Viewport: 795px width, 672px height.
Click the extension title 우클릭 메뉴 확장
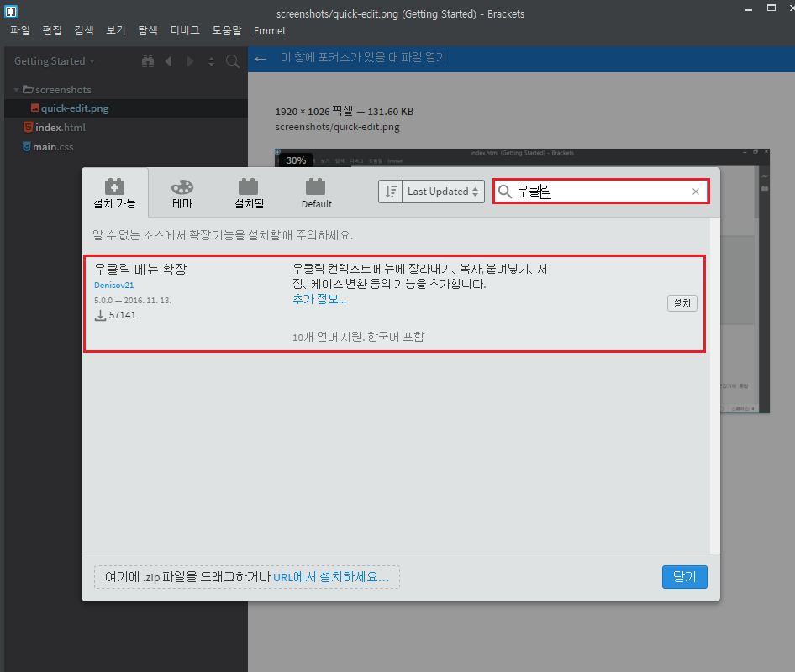pyautogui.click(x=140, y=269)
